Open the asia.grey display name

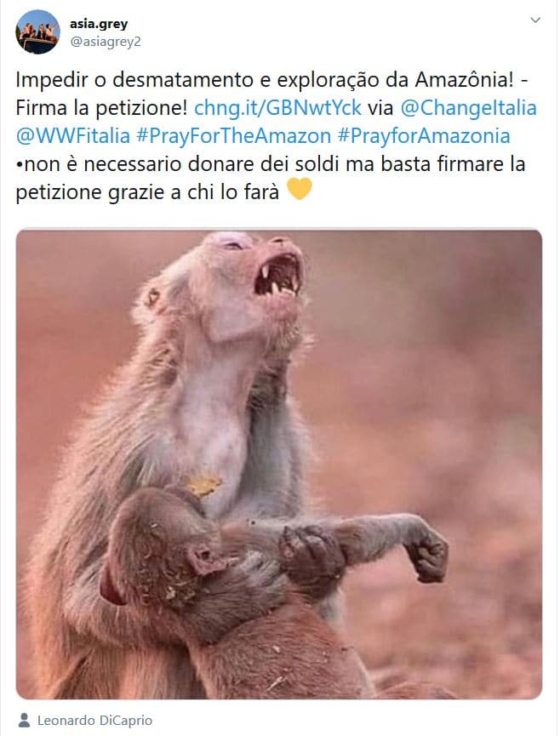pos(99,24)
